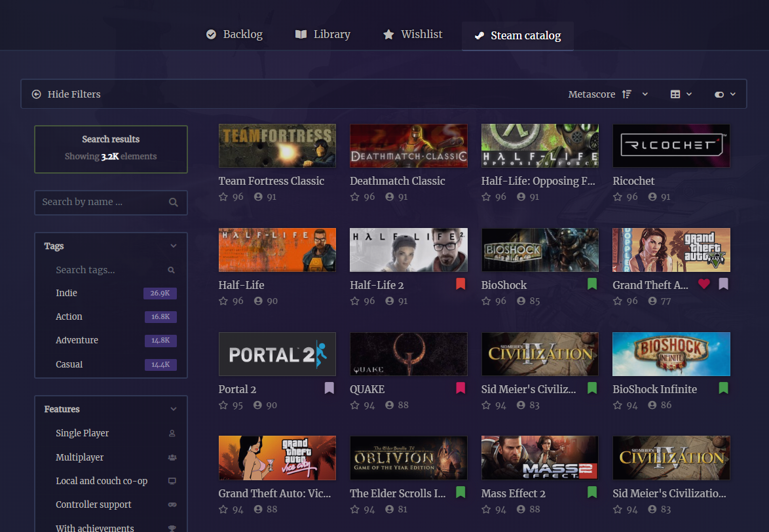769x532 pixels.
Task: Open the Mass Effect 2 cover image
Action: point(540,458)
